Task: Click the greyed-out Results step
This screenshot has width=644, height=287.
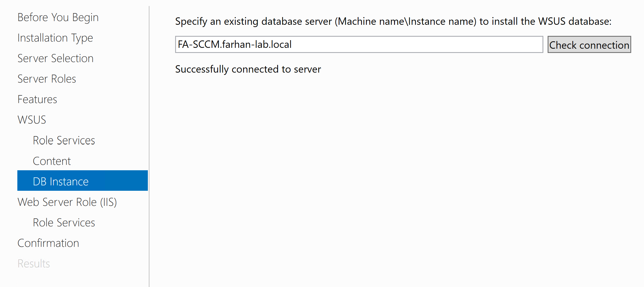Action: tap(34, 264)
